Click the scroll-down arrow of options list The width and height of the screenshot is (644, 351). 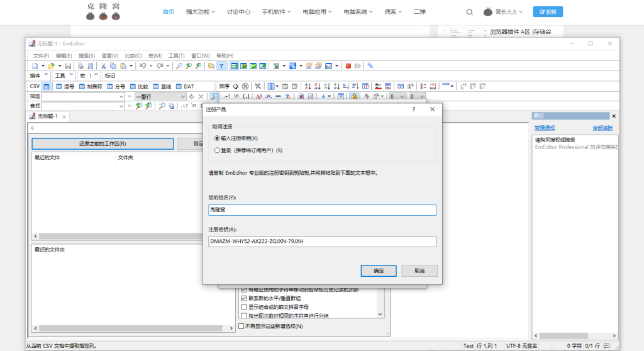pos(380,315)
